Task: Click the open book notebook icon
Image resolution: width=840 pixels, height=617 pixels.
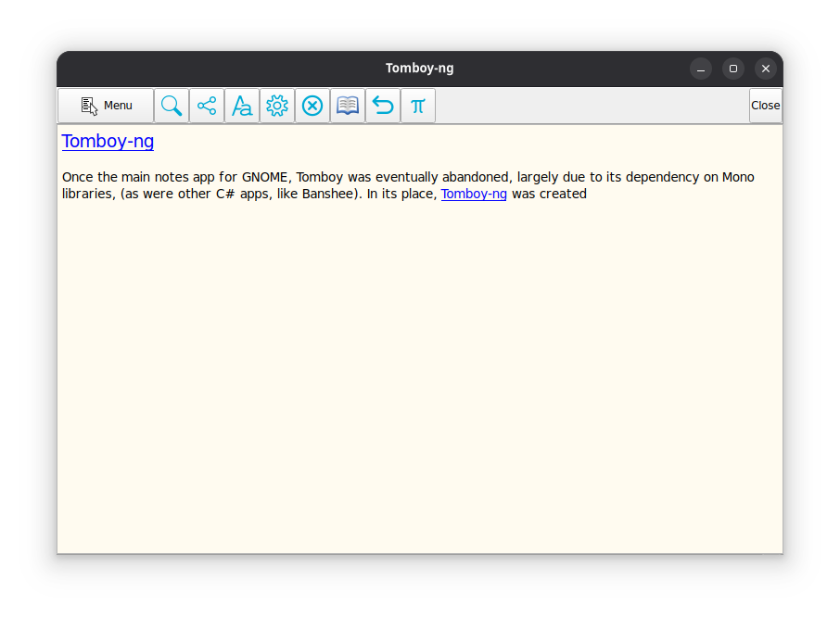Action: click(x=348, y=106)
